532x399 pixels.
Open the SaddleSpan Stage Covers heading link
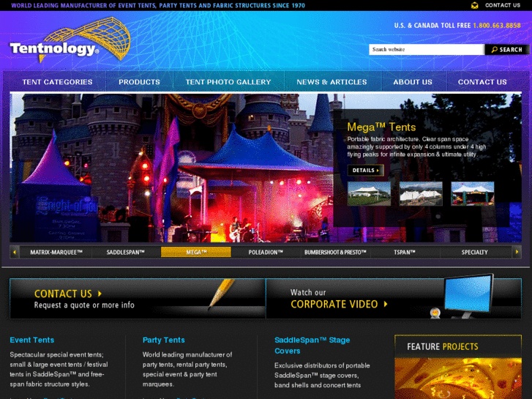(312, 346)
